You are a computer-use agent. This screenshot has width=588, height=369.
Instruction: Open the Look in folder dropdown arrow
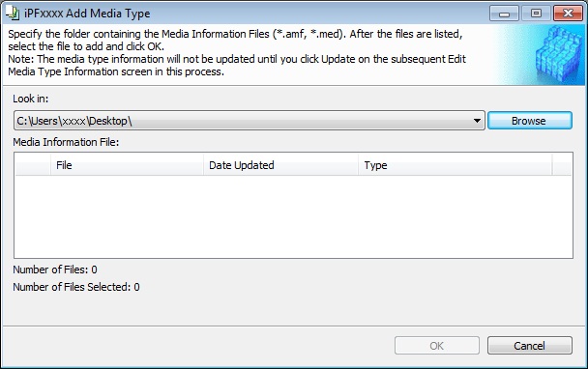(477, 121)
